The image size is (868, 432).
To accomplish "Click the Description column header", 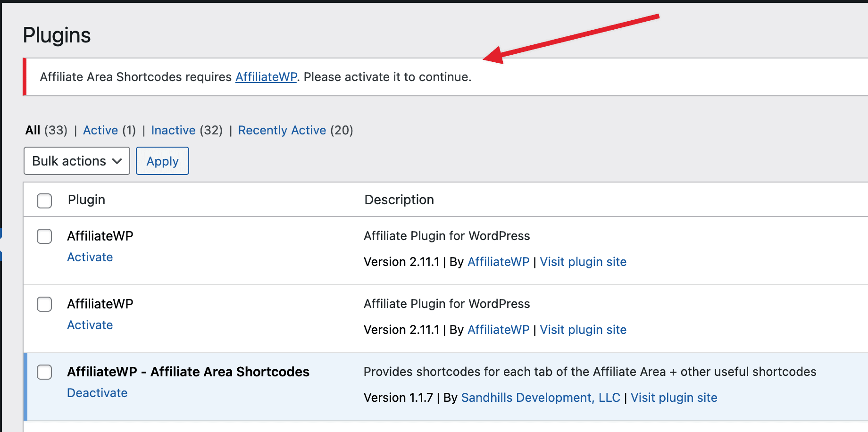I will (399, 199).
